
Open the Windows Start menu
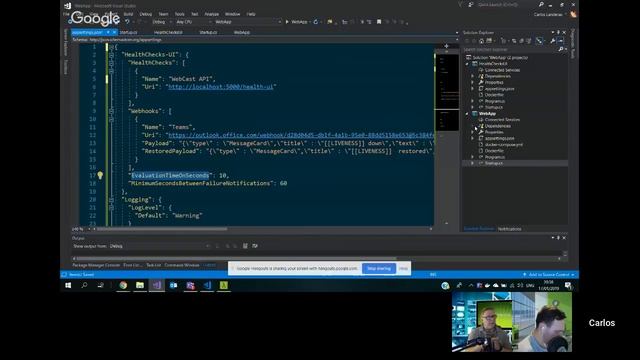click(x=68, y=285)
